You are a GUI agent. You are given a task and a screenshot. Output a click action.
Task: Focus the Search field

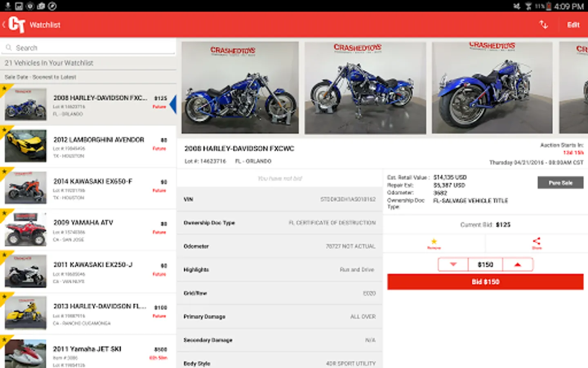88,48
